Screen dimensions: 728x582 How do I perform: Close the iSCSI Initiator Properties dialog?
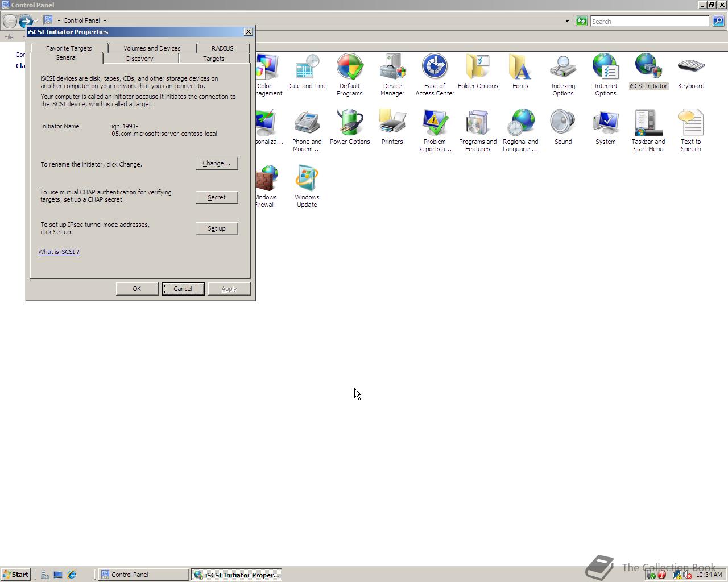click(248, 32)
